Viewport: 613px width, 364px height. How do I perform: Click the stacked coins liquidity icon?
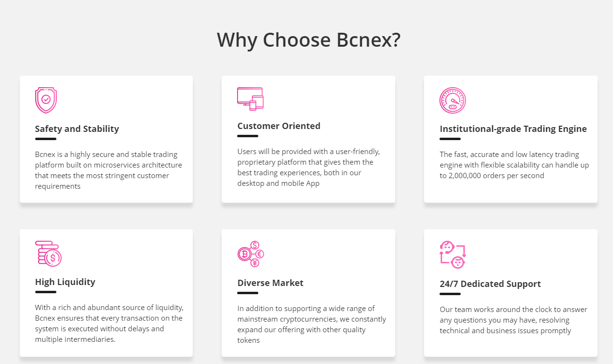click(x=48, y=254)
